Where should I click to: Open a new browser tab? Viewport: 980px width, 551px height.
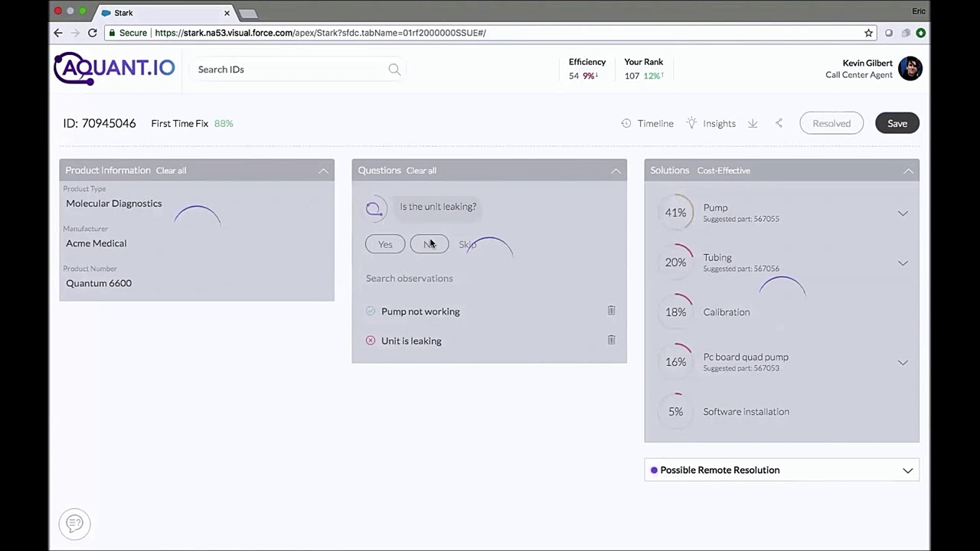[x=248, y=13]
